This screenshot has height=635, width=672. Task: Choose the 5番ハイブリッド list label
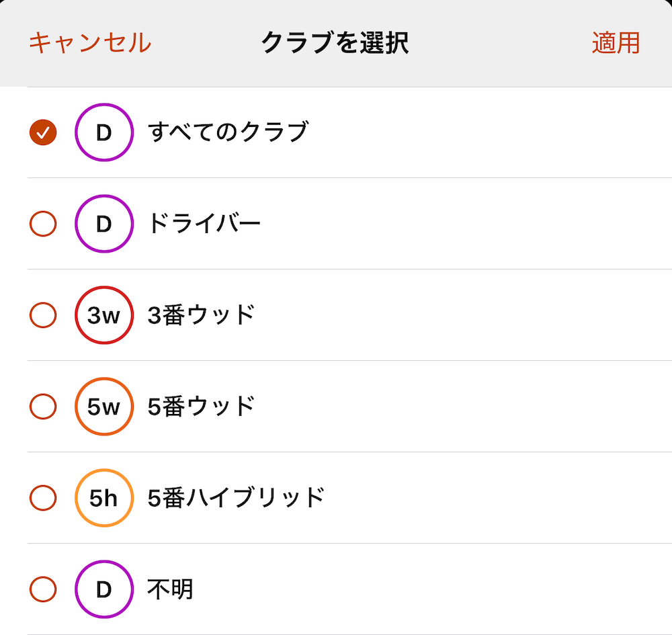tap(236, 498)
